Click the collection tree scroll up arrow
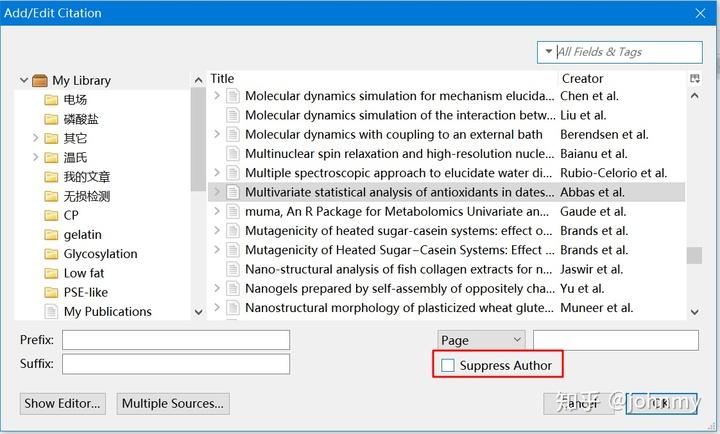 tap(198, 80)
